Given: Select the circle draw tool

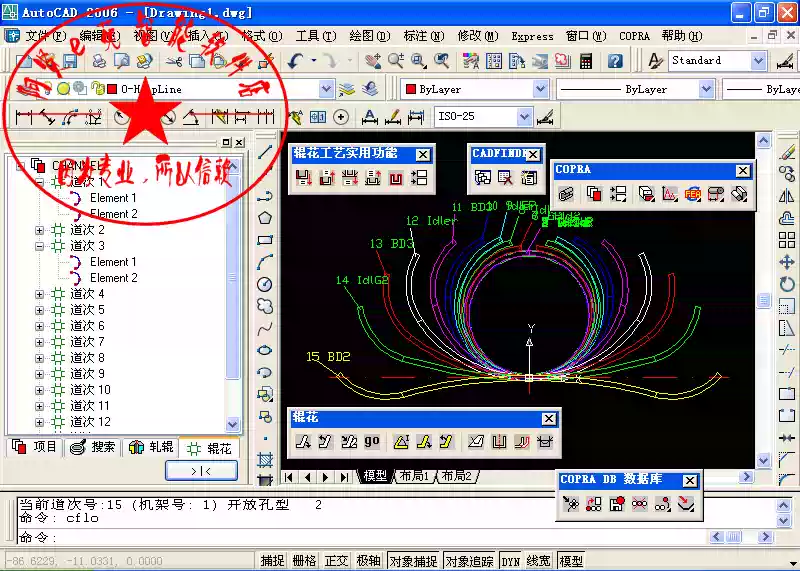Looking at the screenshot, I should coord(265,284).
